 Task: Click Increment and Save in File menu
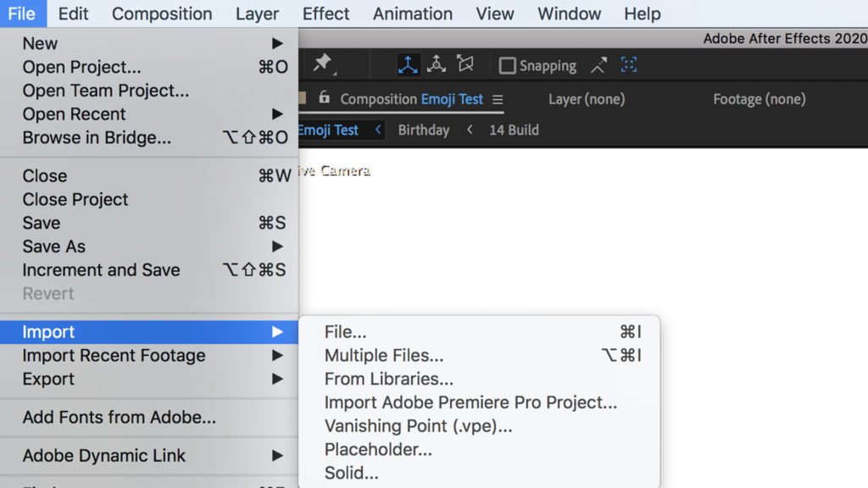tap(101, 270)
